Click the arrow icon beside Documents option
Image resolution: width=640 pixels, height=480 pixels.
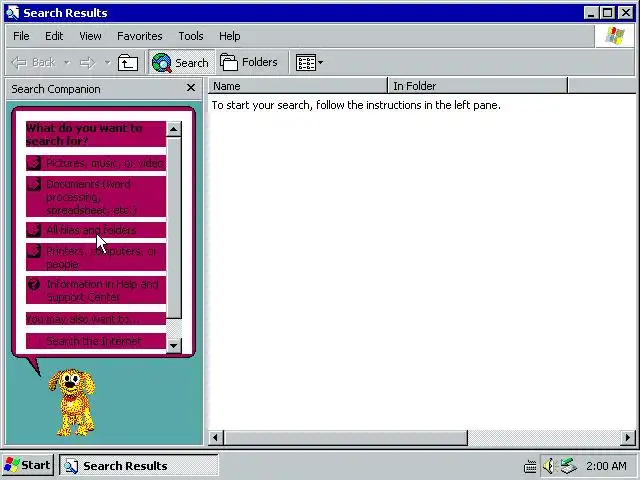(34, 184)
